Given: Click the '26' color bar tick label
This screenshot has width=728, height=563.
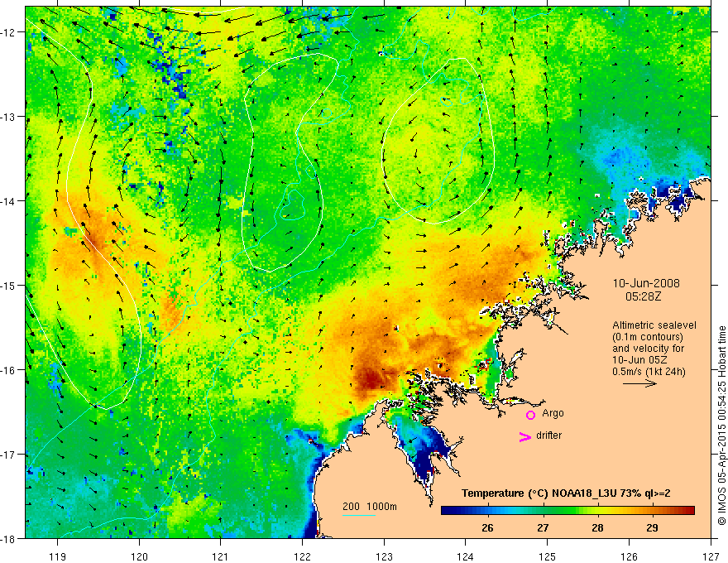Looking at the screenshot, I should pyautogui.click(x=487, y=527).
